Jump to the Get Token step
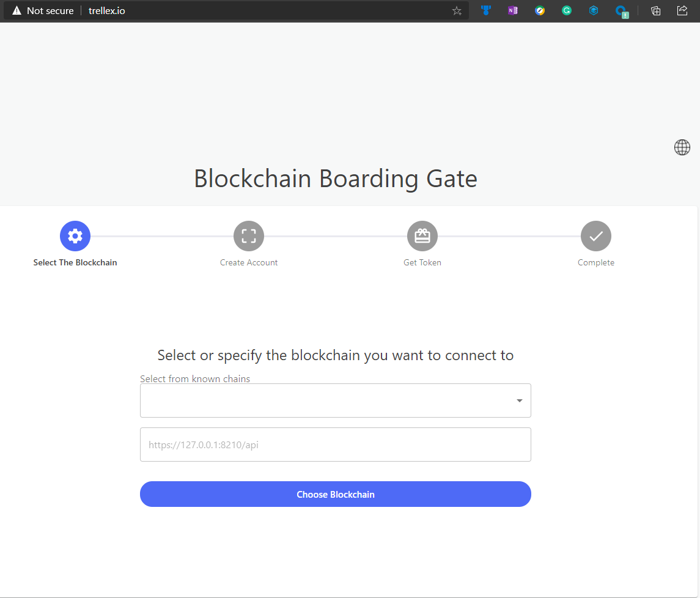Image resolution: width=700 pixels, height=598 pixels. [422, 236]
